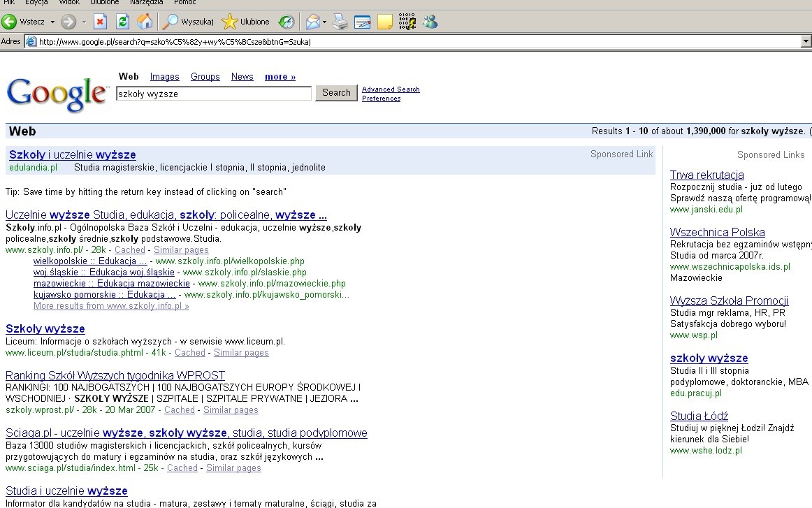The height and width of the screenshot is (508, 812).
Task: Click the Google logo
Action: click(57, 94)
